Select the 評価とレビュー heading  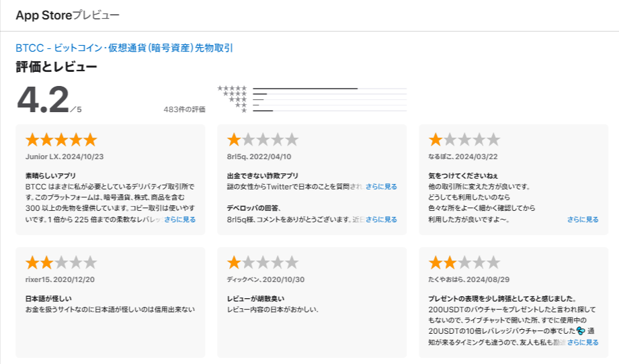[x=56, y=66]
